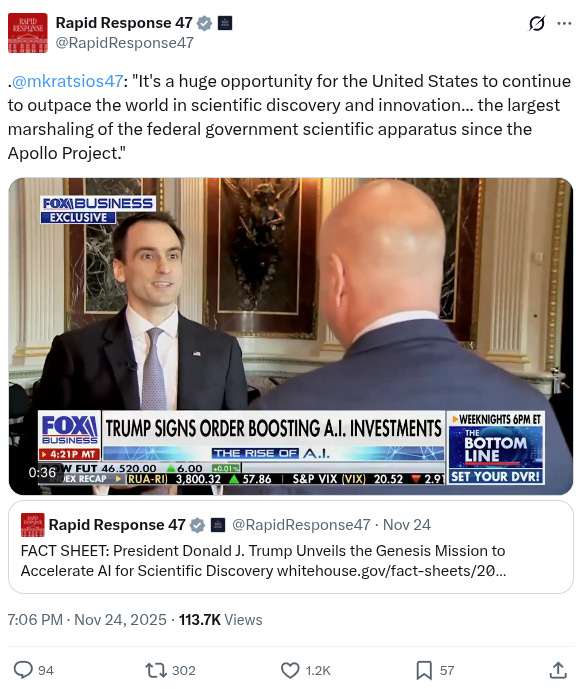Image resolution: width=581 pixels, height=689 pixels.
Task: Click the quoted post's avatar
Action: [33, 525]
